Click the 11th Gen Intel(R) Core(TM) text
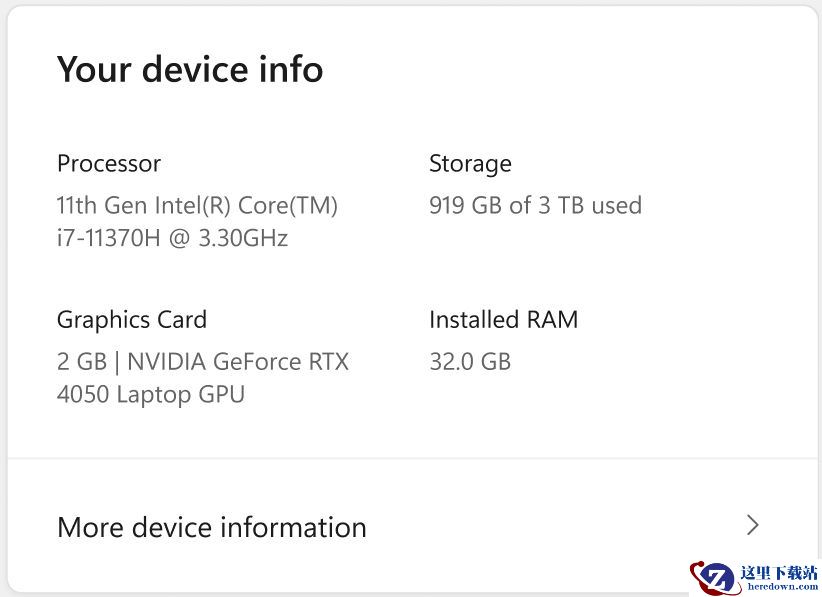 [x=197, y=206]
